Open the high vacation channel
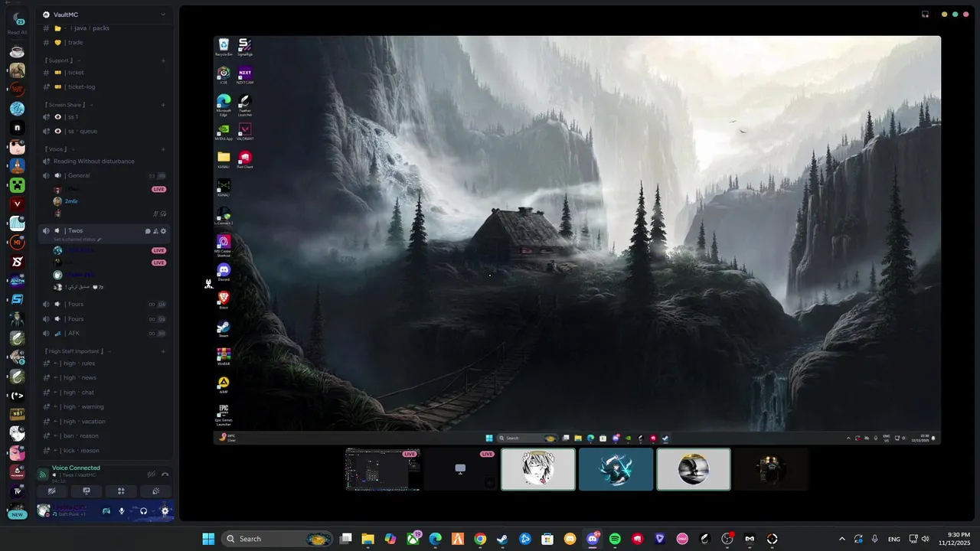The height and width of the screenshot is (551, 980). pos(105,422)
